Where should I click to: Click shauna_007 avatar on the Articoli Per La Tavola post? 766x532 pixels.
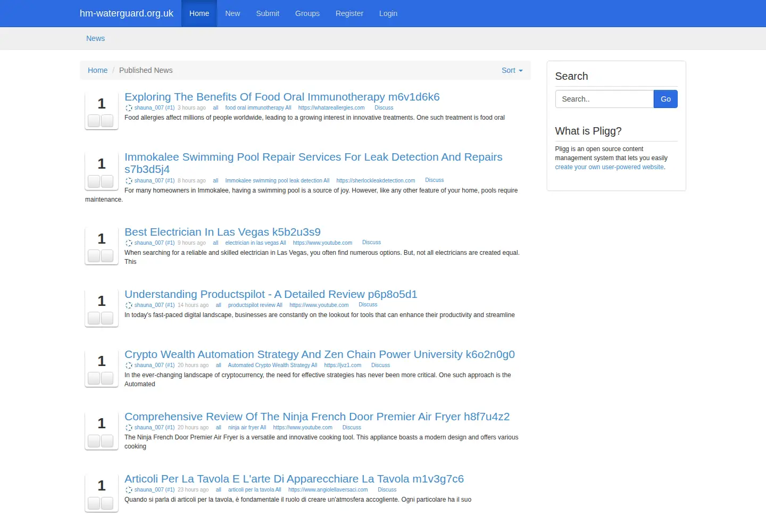(129, 490)
